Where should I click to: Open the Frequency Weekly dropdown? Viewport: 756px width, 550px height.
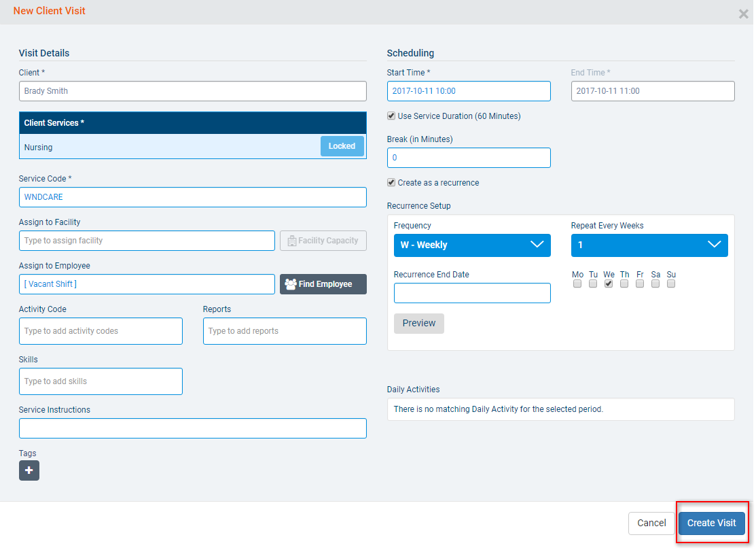(x=472, y=245)
